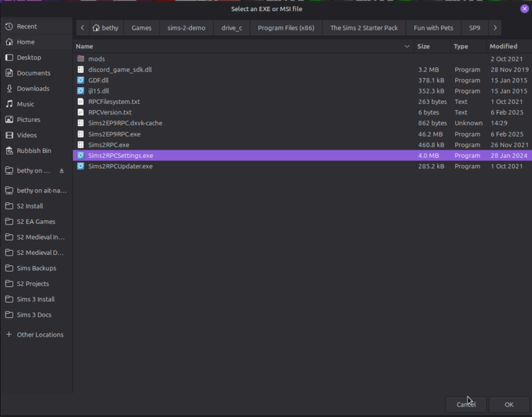532x417 pixels.
Task: Select the Sims2RPCSettings.exe row
Action: coord(302,155)
